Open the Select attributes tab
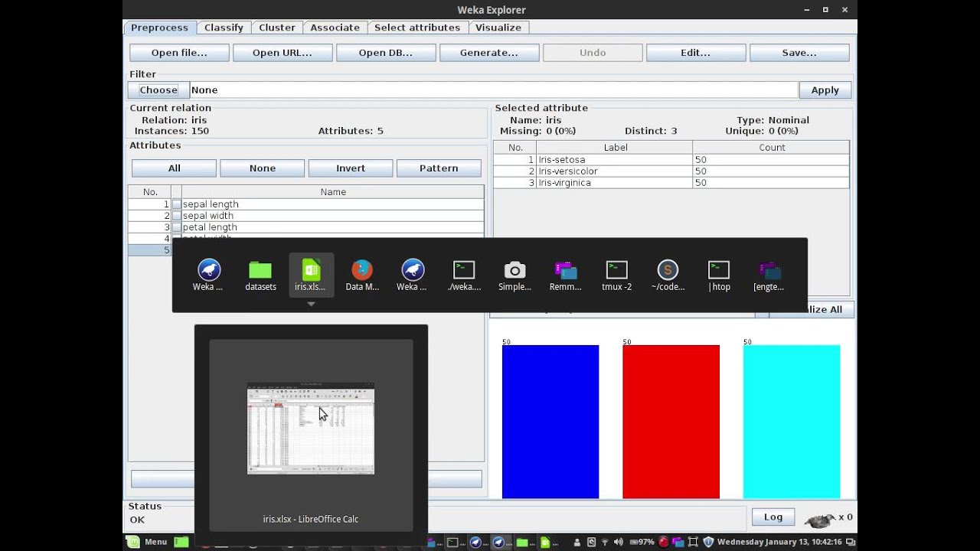The height and width of the screenshot is (551, 980). [417, 28]
